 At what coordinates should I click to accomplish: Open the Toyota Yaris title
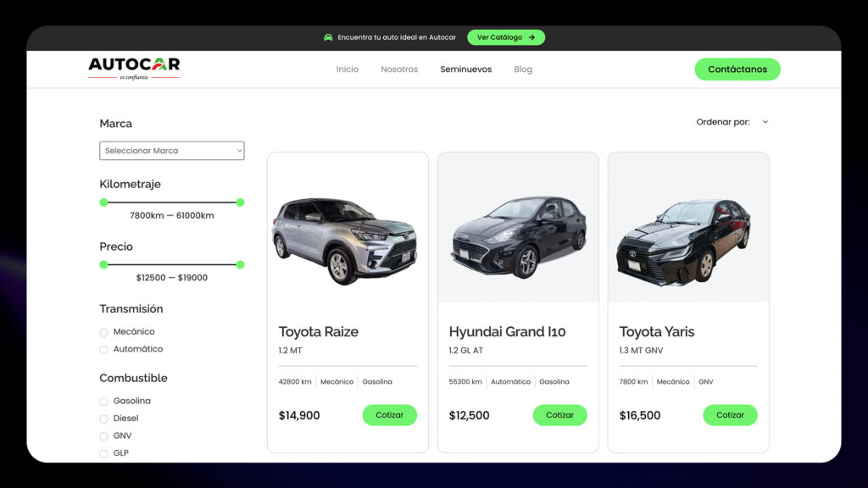(x=657, y=331)
